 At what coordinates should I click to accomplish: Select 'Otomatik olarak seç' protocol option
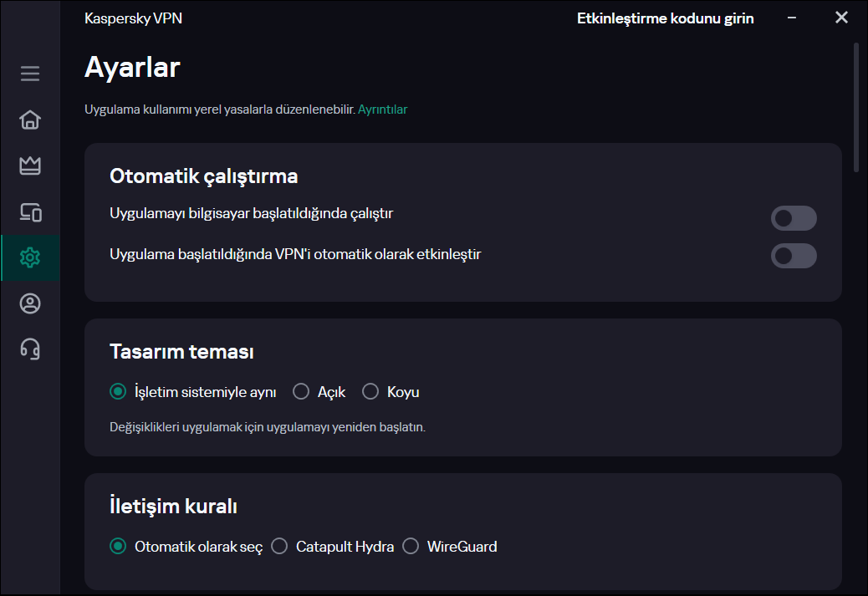click(186, 546)
